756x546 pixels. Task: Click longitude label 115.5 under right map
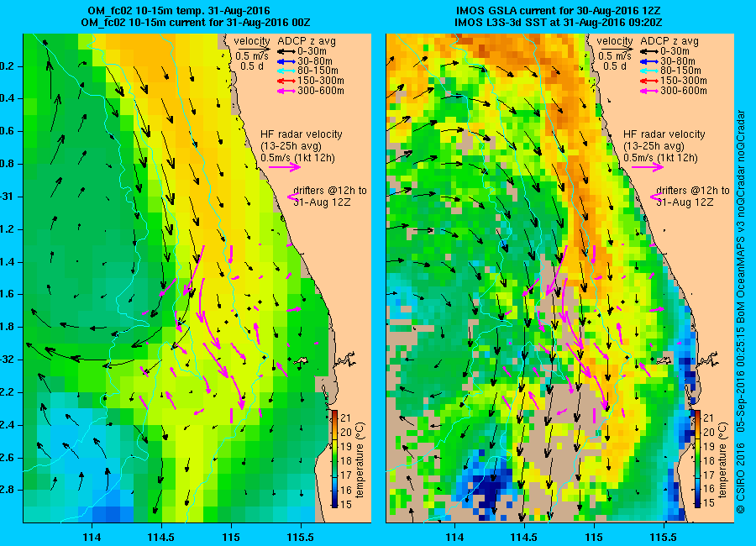tap(664, 537)
